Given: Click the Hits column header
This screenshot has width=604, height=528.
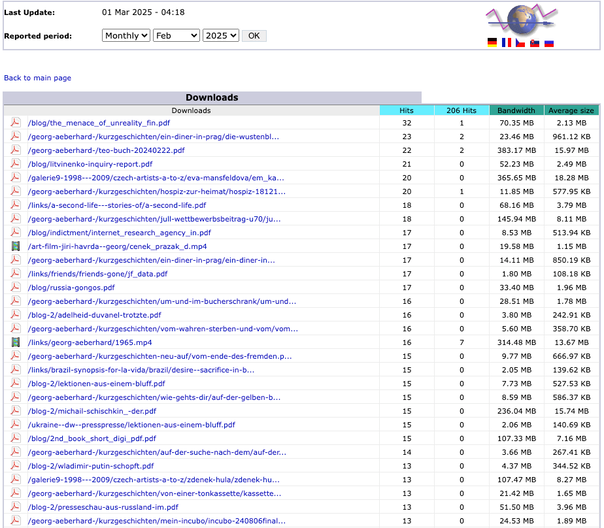Looking at the screenshot, I should pos(407,111).
